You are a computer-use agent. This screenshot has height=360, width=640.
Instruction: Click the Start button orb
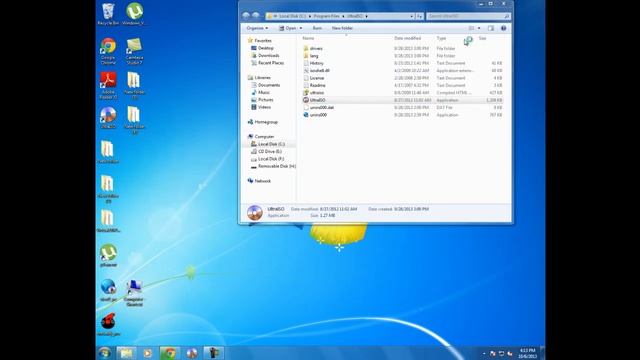(104, 353)
